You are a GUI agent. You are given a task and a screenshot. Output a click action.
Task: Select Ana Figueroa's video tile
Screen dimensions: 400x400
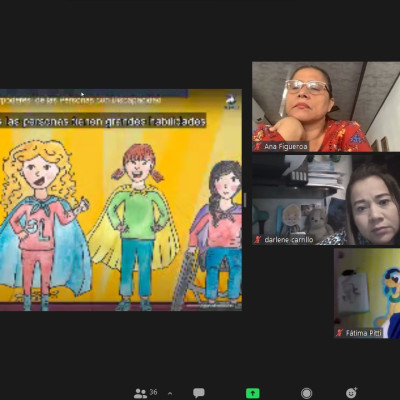point(326,107)
